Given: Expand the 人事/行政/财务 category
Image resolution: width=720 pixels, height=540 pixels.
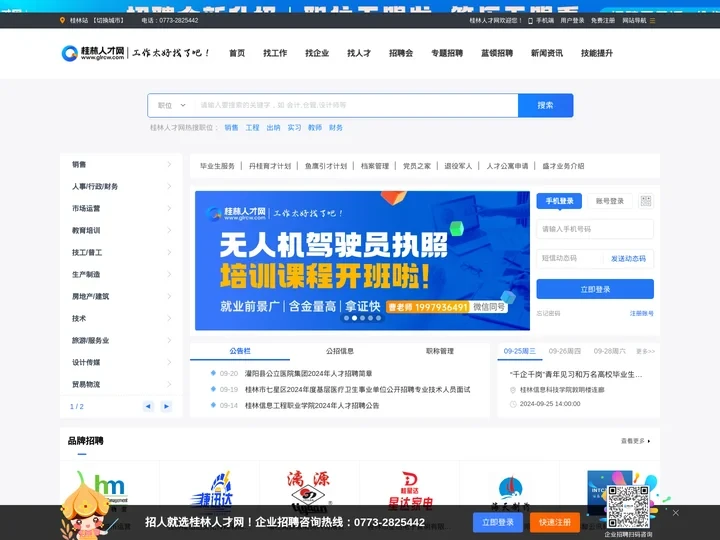Looking at the screenshot, I should coord(121,186).
